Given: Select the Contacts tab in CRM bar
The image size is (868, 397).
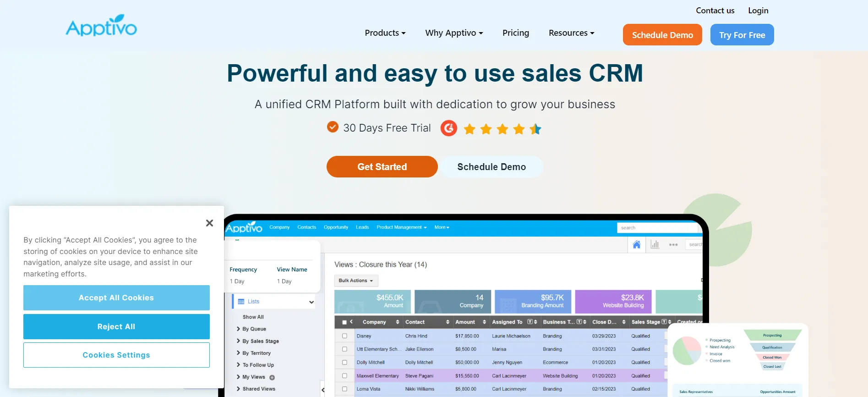Looking at the screenshot, I should (306, 227).
